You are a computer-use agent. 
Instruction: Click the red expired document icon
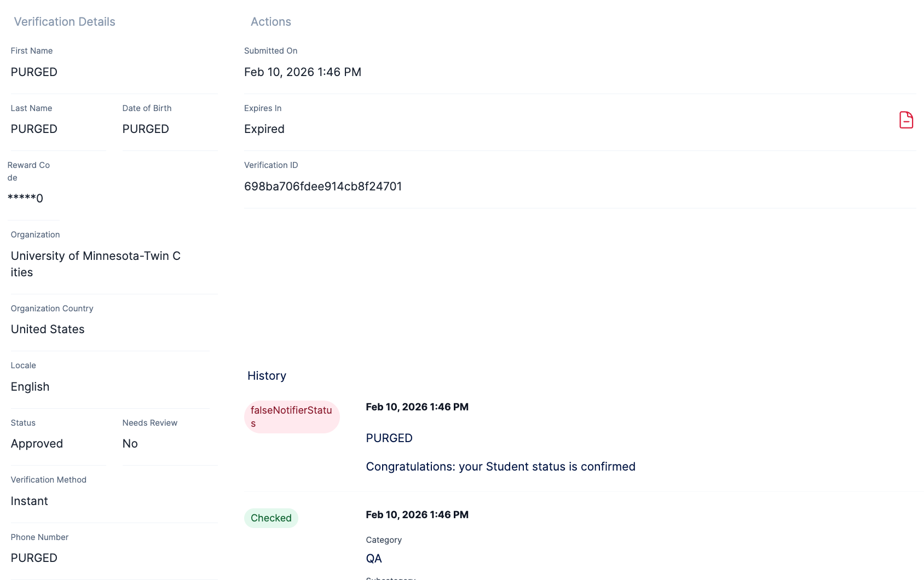pyautogui.click(x=906, y=119)
